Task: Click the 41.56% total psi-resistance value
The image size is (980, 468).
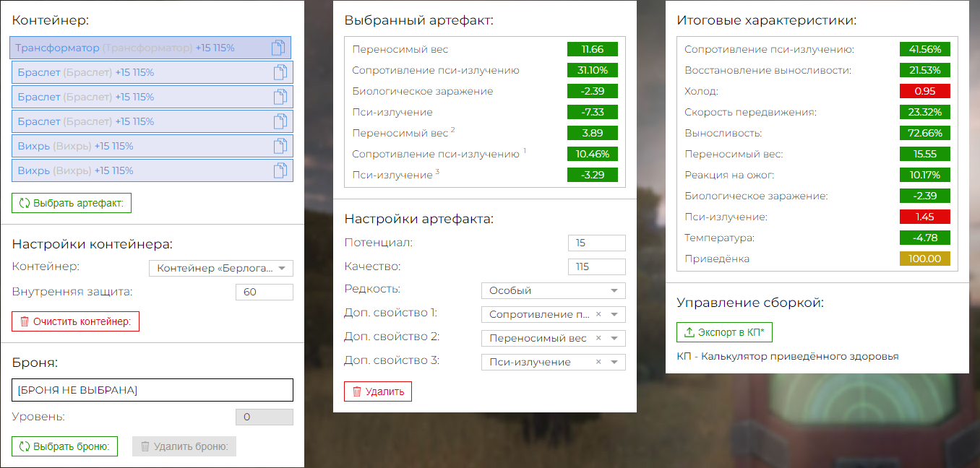Action: [925, 49]
